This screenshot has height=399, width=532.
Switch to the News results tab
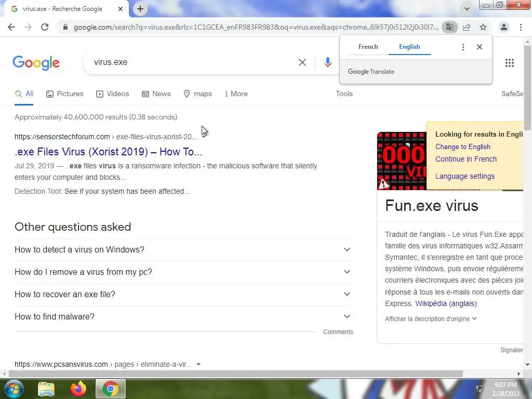[x=156, y=94]
